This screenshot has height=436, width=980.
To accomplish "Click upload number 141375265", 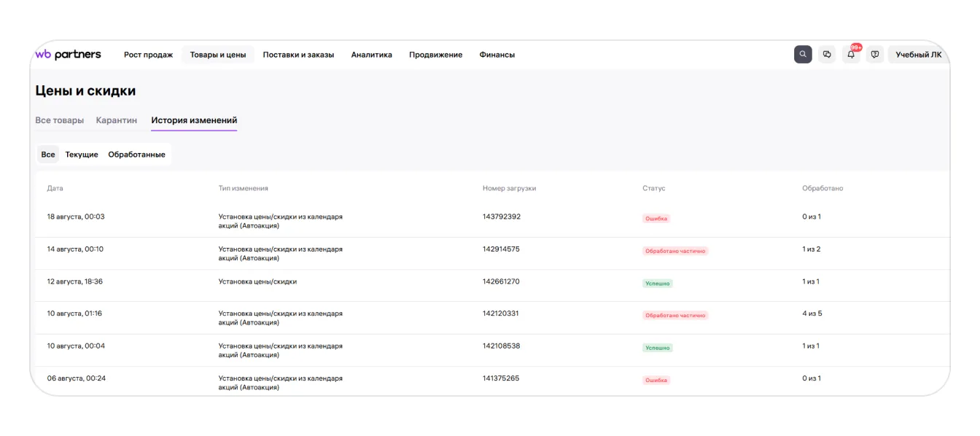I will pyautogui.click(x=501, y=378).
